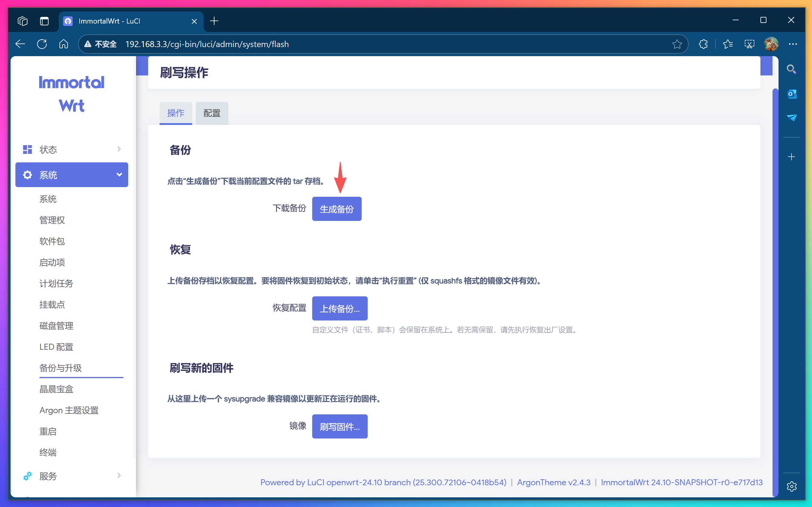Click the browser profile kitten avatar

771,44
